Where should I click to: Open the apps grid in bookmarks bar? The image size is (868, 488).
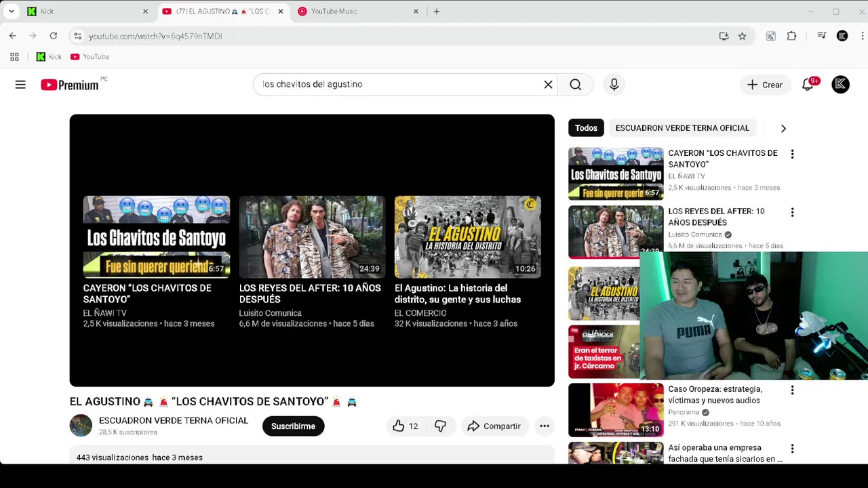[x=14, y=57]
